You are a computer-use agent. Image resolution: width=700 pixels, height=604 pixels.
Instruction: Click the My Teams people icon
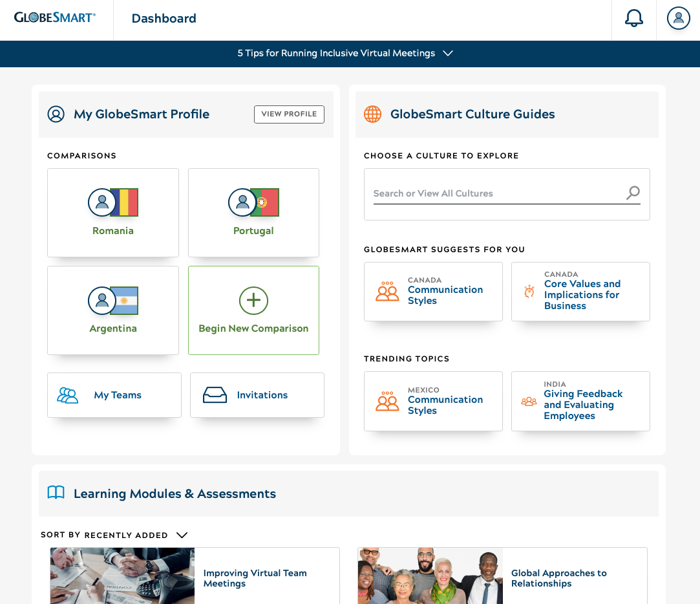(67, 395)
